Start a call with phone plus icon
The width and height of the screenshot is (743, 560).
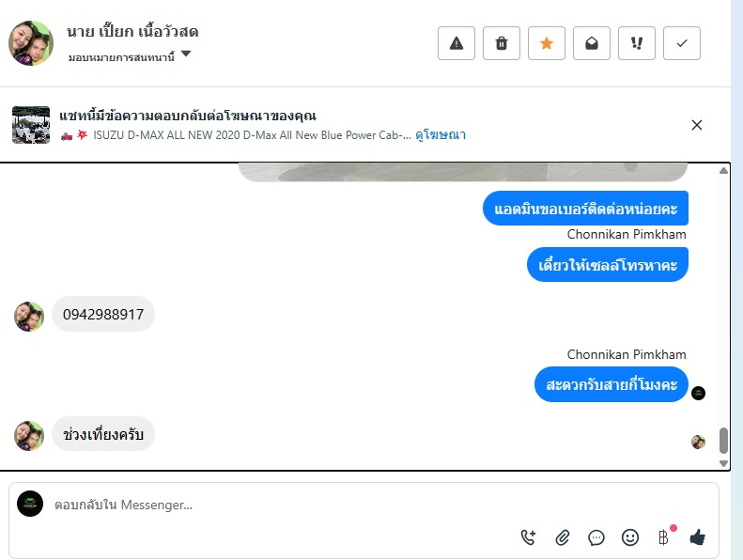point(528,537)
